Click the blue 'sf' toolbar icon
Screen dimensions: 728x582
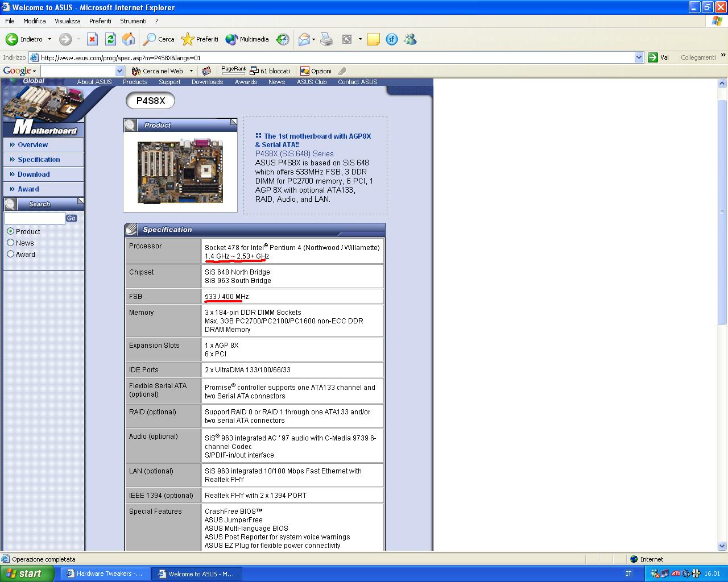[392, 39]
